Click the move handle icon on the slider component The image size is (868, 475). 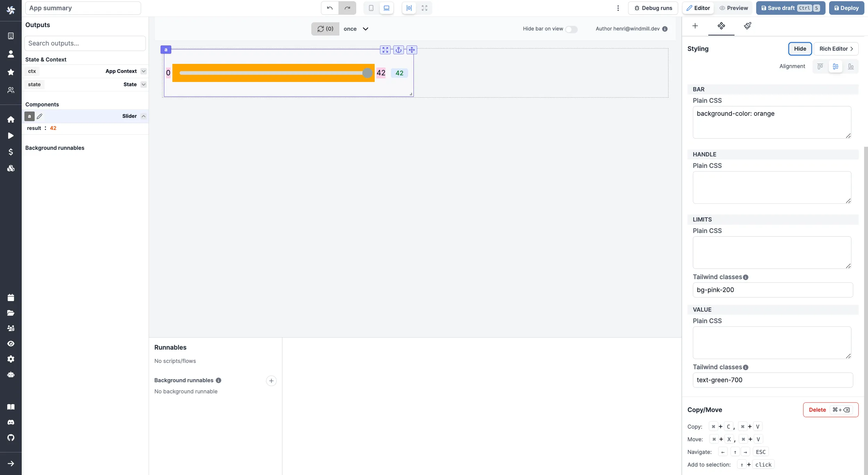pyautogui.click(x=411, y=50)
